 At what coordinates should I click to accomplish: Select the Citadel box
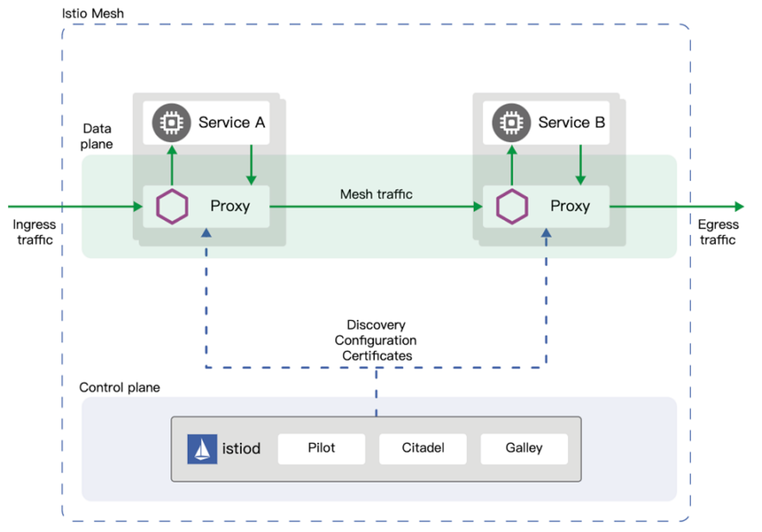click(x=423, y=449)
